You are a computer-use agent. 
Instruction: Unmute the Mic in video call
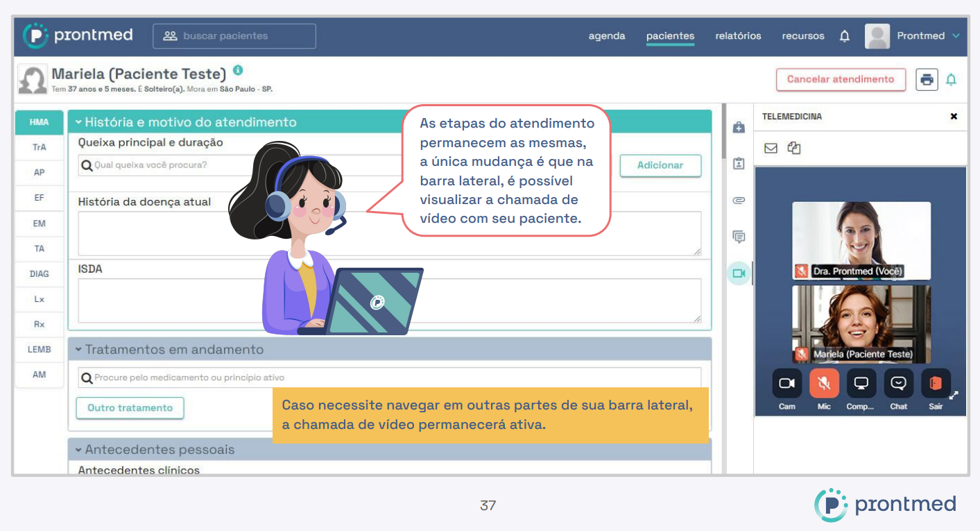[x=824, y=383]
